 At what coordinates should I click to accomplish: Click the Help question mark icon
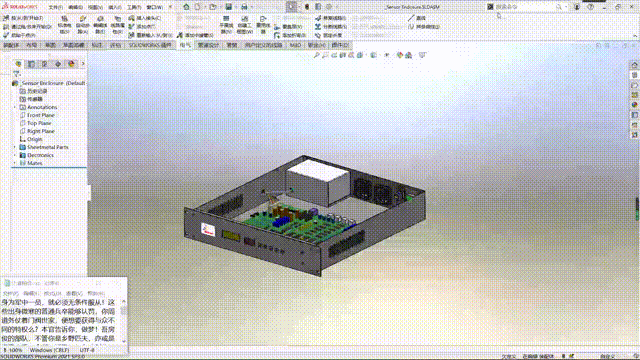(590, 7)
